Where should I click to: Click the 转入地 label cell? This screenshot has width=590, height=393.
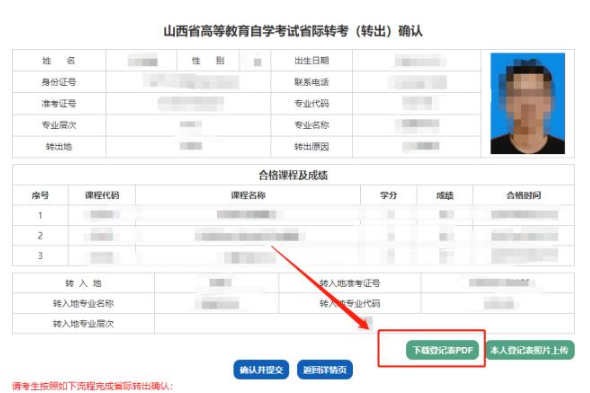(84, 283)
